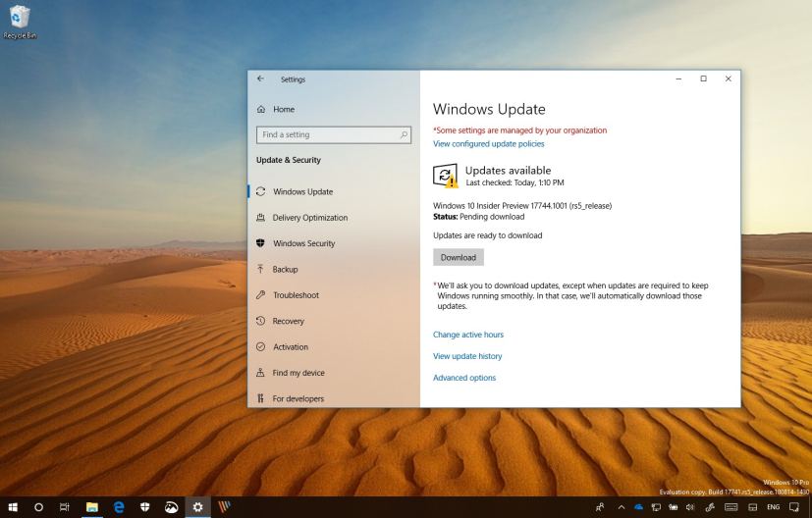The width and height of the screenshot is (812, 518).
Task: Open the Photos app in taskbar
Action: 172,507
